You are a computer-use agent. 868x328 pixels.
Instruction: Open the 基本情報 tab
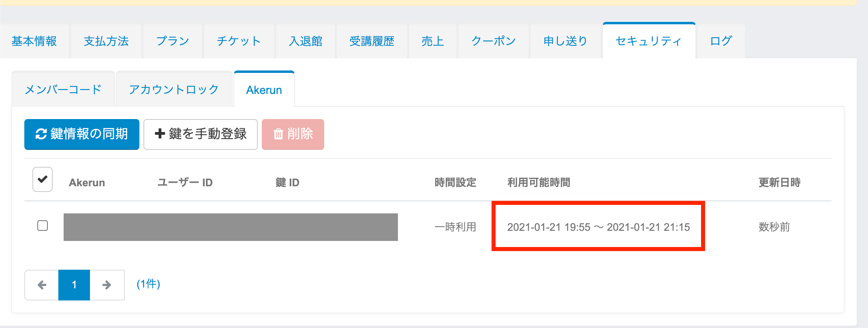(x=34, y=41)
